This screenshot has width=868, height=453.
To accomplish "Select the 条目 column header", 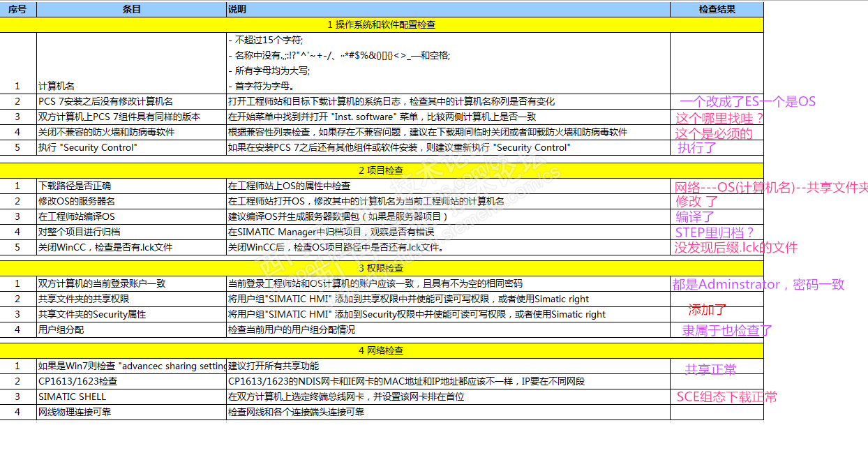I will pyautogui.click(x=131, y=9).
